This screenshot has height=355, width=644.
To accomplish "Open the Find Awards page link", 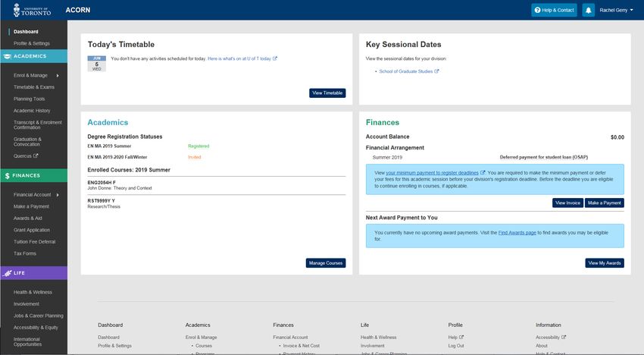I will tap(517, 233).
